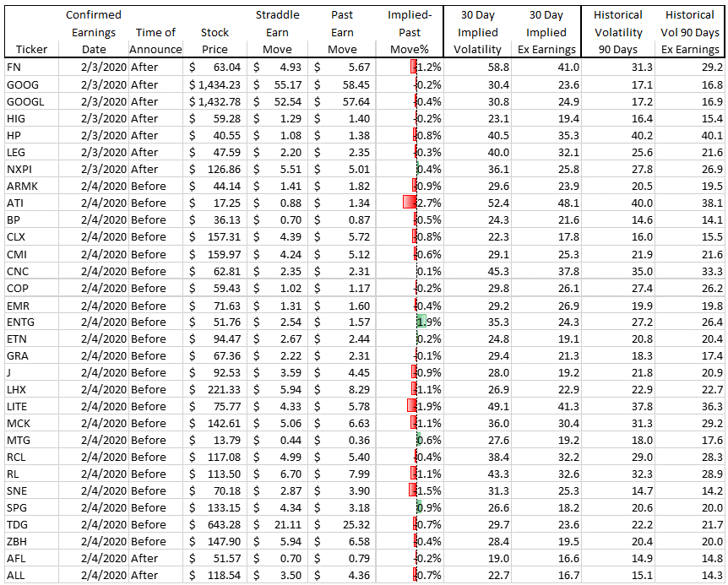Click SNE historical volatility 14.7
The height and width of the screenshot is (585, 728).
tap(618, 490)
